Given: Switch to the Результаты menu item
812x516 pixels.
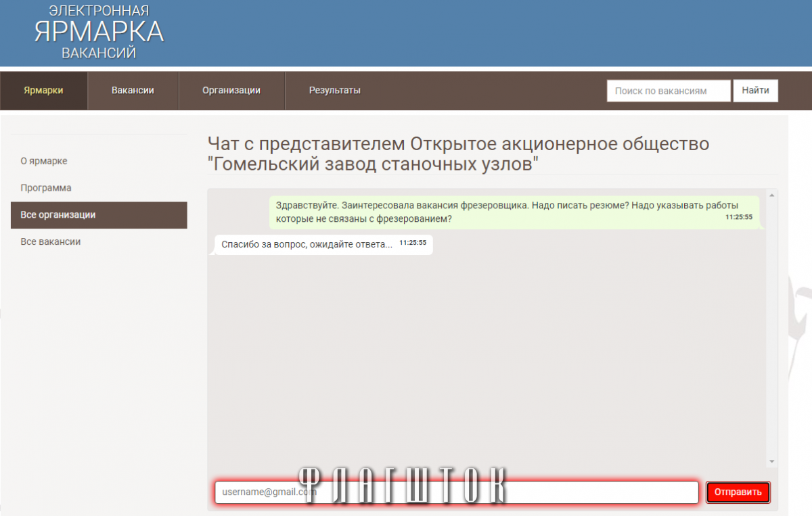Looking at the screenshot, I should (x=335, y=91).
